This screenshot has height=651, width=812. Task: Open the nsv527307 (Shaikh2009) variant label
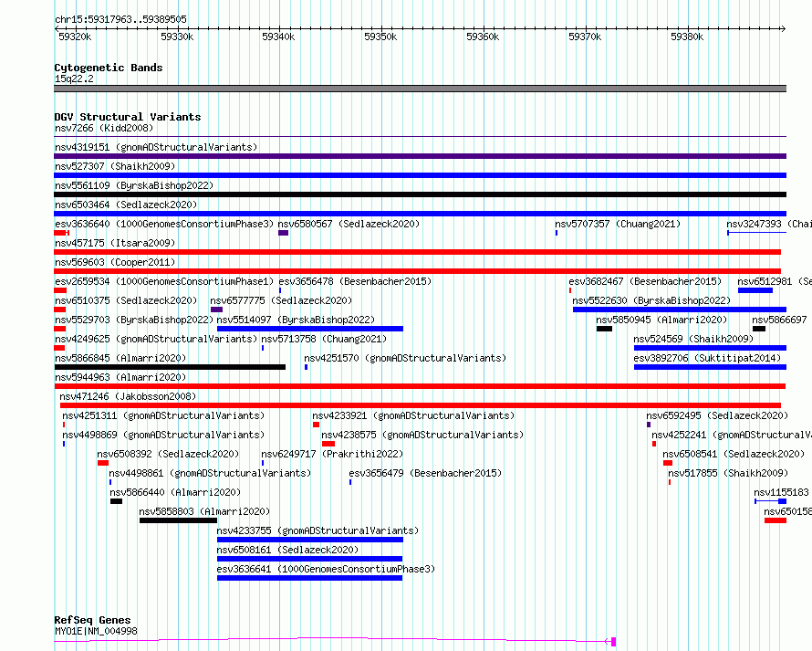[115, 166]
